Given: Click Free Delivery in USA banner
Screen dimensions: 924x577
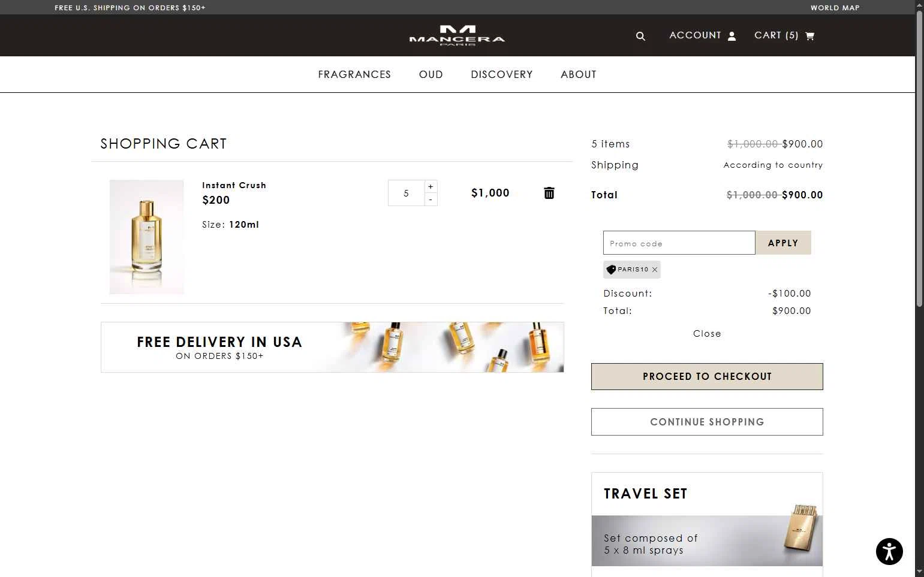Looking at the screenshot, I should coord(332,347).
